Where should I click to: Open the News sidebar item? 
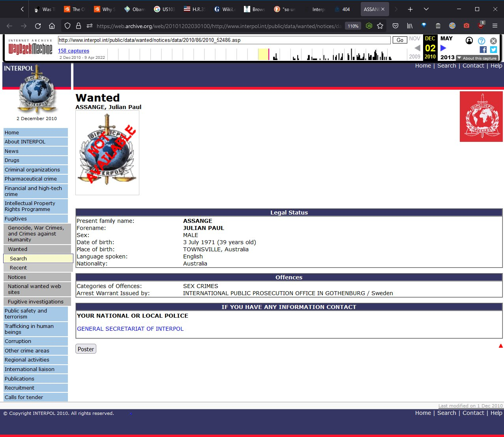point(36,151)
